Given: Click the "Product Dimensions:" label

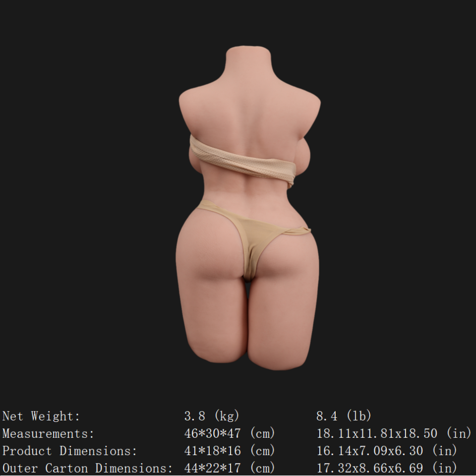Looking at the screenshot, I should pyautogui.click(x=69, y=451).
